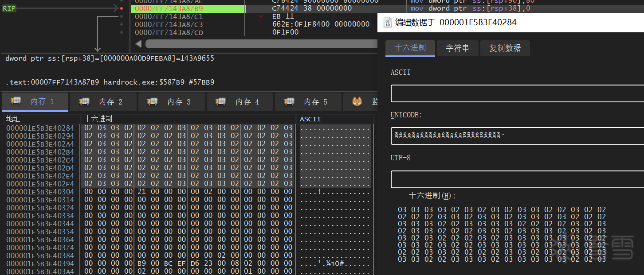
Task: Click the .text:00007FF7143A87B9 hardrock.exe info line
Action: [x=110, y=82]
